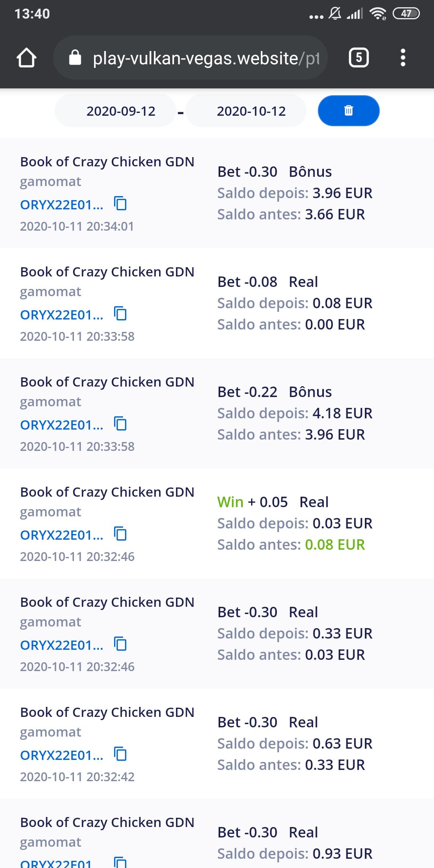Open the browser three-dot menu
This screenshot has width=434, height=868.
click(x=403, y=58)
